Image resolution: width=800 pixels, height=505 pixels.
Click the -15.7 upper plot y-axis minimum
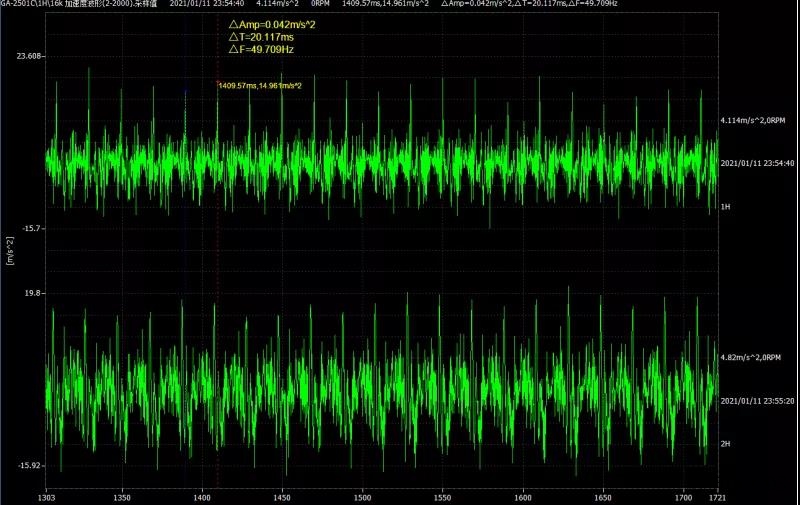(x=33, y=228)
